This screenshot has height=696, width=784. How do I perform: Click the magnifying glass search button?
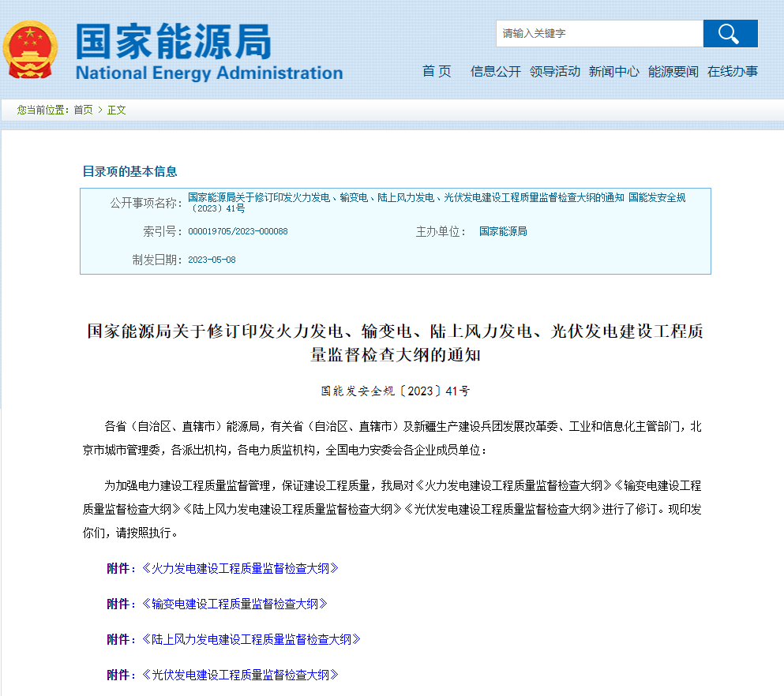point(730,34)
